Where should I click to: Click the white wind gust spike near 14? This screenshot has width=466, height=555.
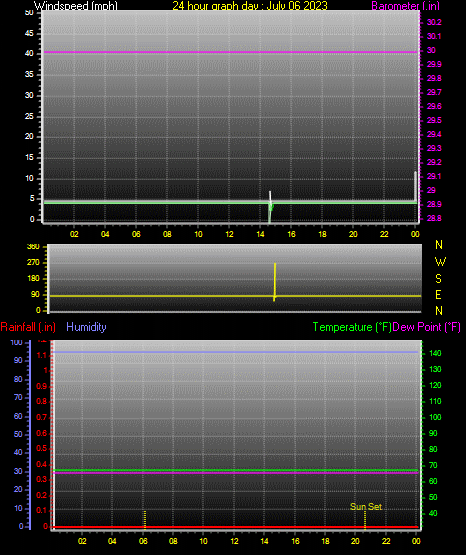(x=270, y=197)
